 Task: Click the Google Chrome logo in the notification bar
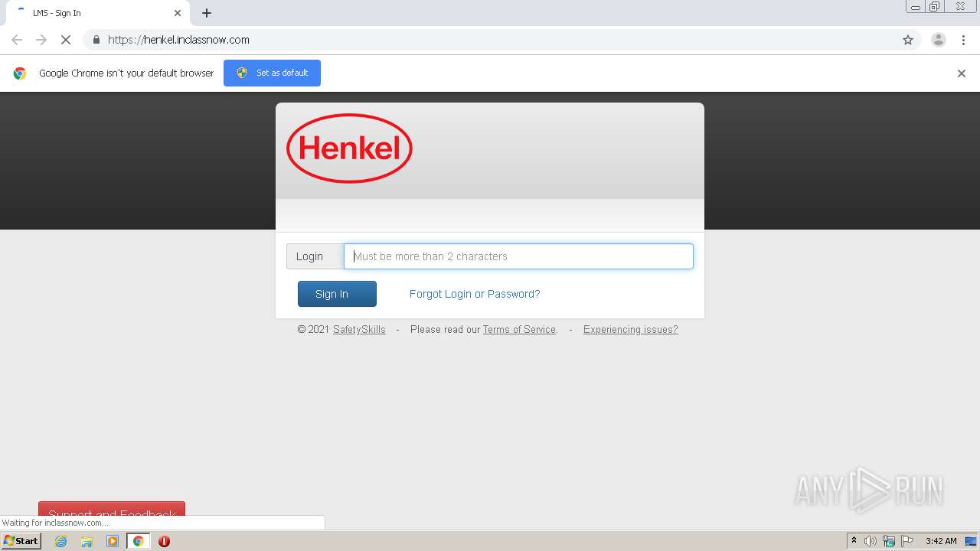(20, 73)
